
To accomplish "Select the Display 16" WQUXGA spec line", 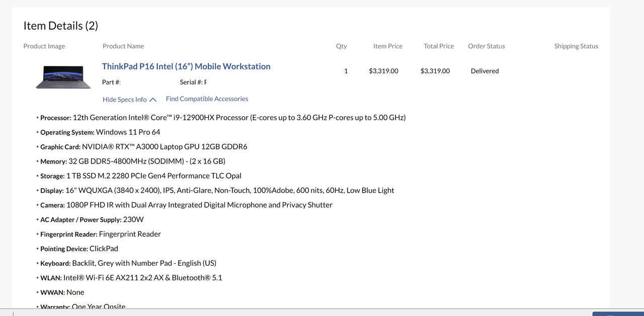I will (x=215, y=191).
